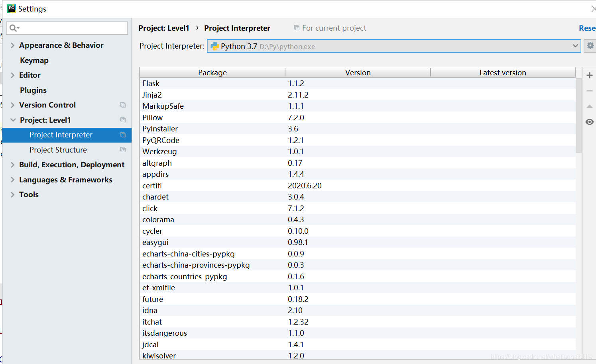Select the itsdangerous package row
Viewport: 596px width, 364px height.
pos(358,333)
